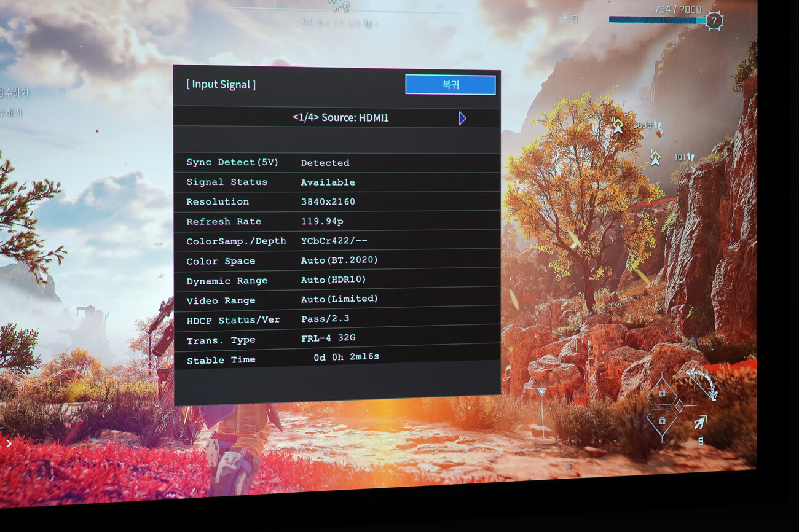Select the Color Space label

(221, 261)
